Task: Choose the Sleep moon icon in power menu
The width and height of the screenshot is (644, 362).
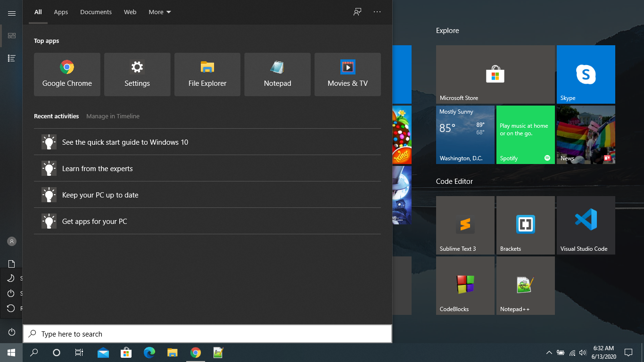Action: tap(11, 278)
